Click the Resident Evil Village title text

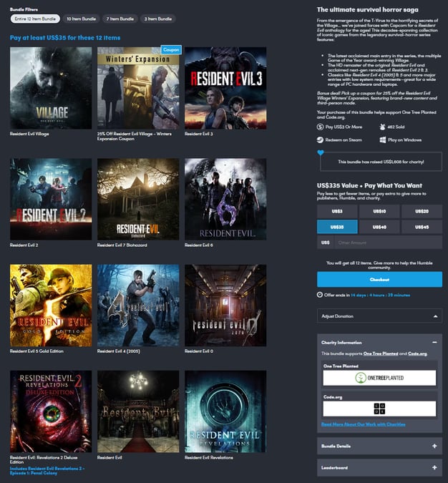(29, 134)
